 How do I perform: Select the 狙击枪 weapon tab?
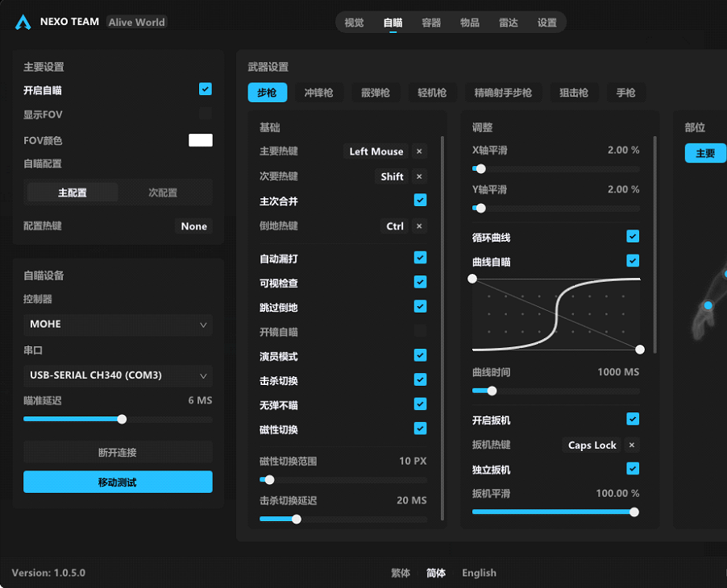pyautogui.click(x=574, y=93)
